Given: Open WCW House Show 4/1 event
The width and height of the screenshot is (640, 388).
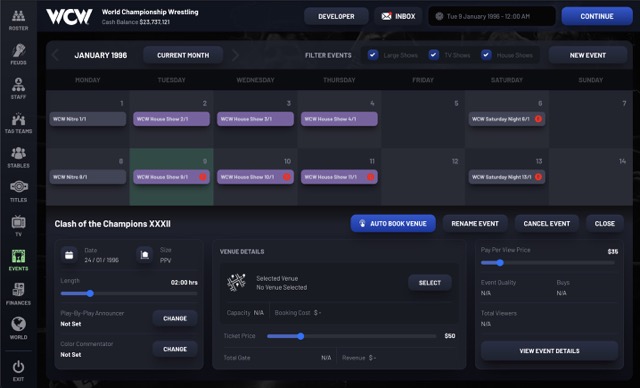Looking at the screenshot, I should (339, 119).
